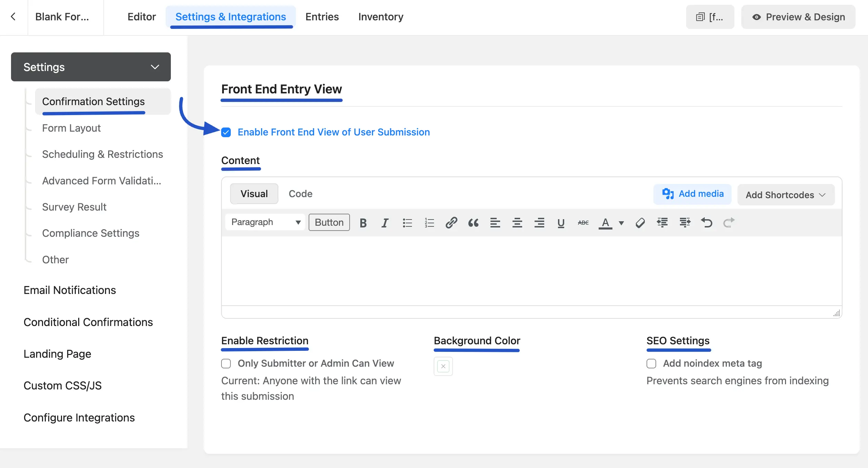This screenshot has width=868, height=468.
Task: Disable Front End View of User Submission
Action: pyautogui.click(x=226, y=132)
